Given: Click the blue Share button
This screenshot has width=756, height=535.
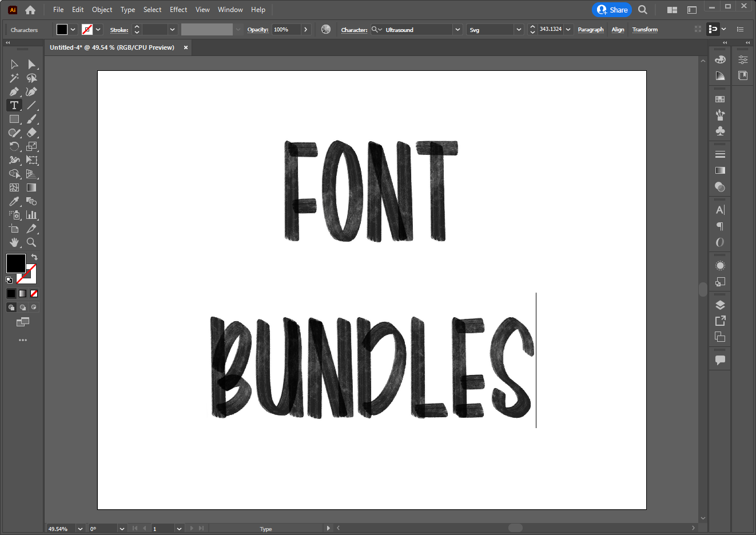Looking at the screenshot, I should pos(612,10).
